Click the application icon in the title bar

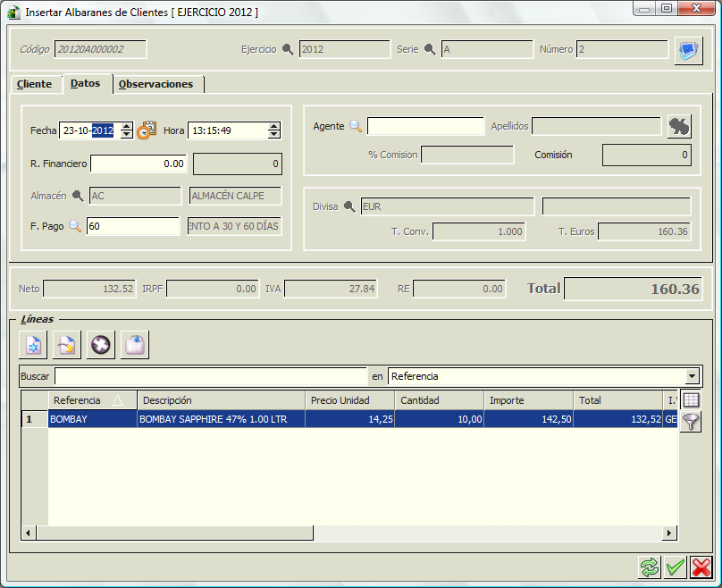point(13,13)
